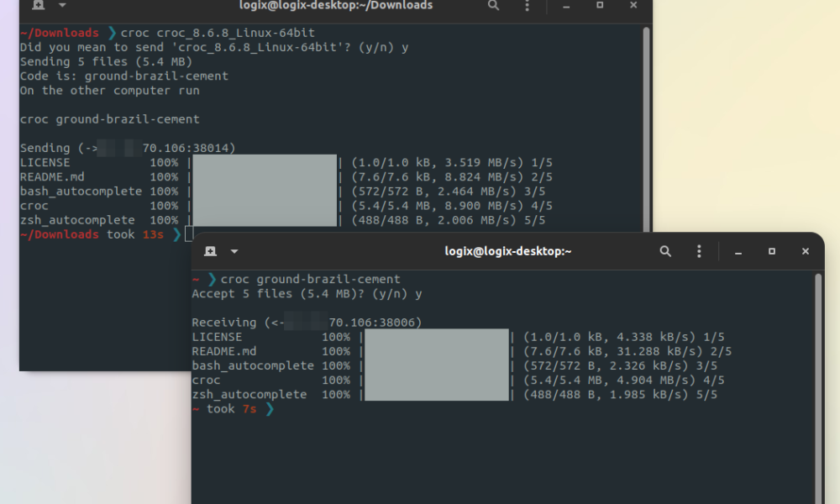840x504 pixels.
Task: Click 'croc ground-brazil-cement' in the Downloads terminal
Action: coord(110,119)
